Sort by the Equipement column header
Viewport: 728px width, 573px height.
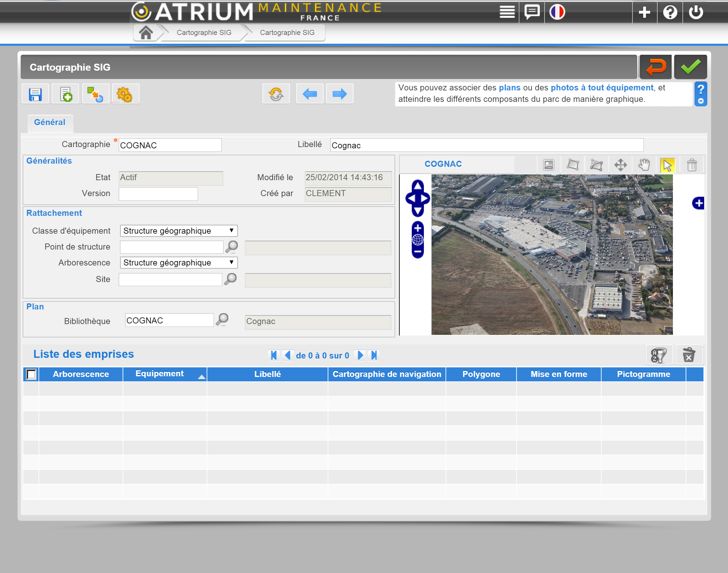coord(165,374)
